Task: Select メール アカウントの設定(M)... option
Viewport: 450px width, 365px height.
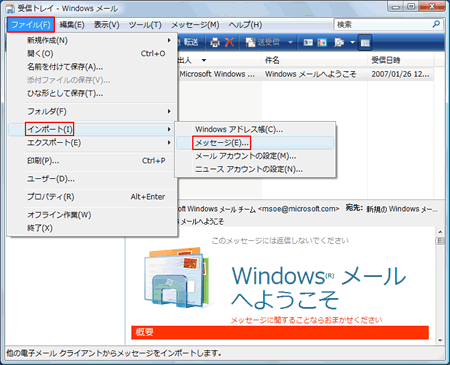Action: pyautogui.click(x=255, y=156)
